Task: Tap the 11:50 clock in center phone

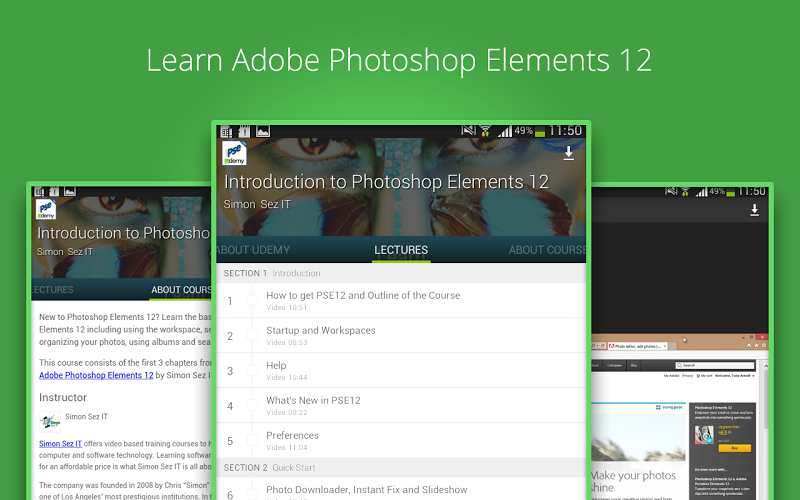Action: pyautogui.click(x=565, y=131)
